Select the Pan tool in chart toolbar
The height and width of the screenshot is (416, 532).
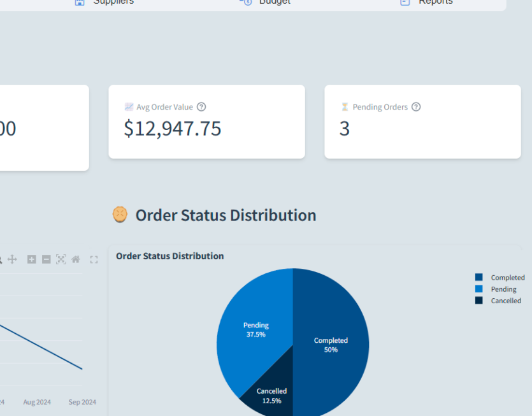point(12,259)
